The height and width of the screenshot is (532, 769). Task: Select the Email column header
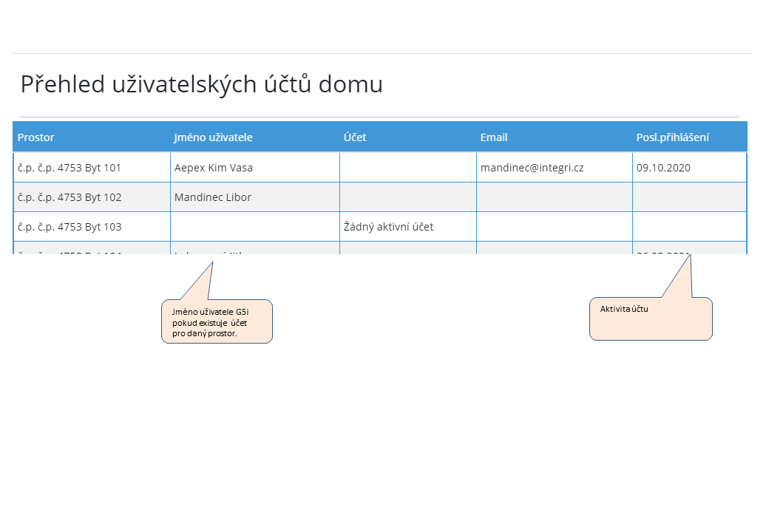[x=494, y=137]
